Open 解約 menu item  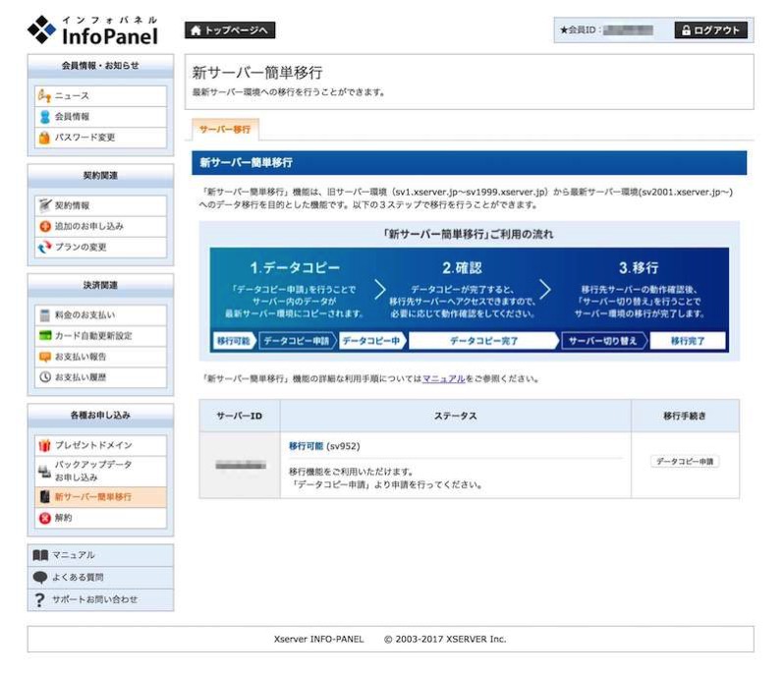pyautogui.click(x=100, y=518)
